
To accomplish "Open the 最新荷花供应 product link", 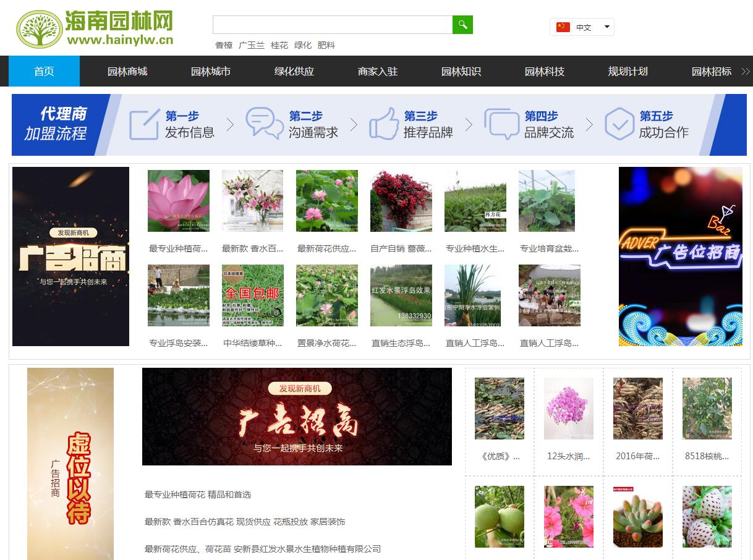I will point(326,247).
